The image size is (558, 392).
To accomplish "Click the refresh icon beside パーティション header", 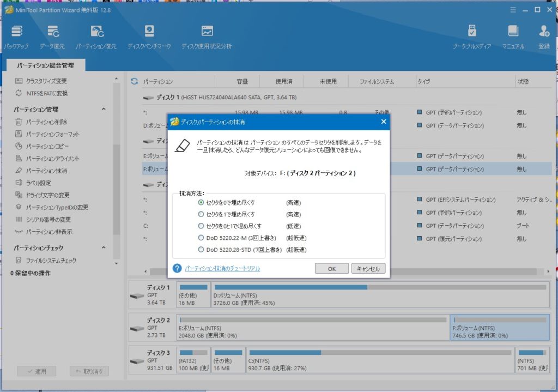I will pyautogui.click(x=135, y=82).
